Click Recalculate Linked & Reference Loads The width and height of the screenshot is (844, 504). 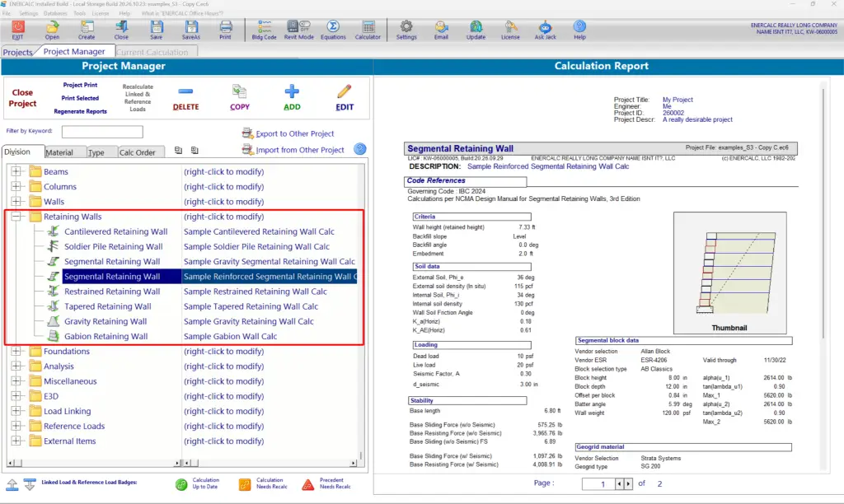point(138,98)
